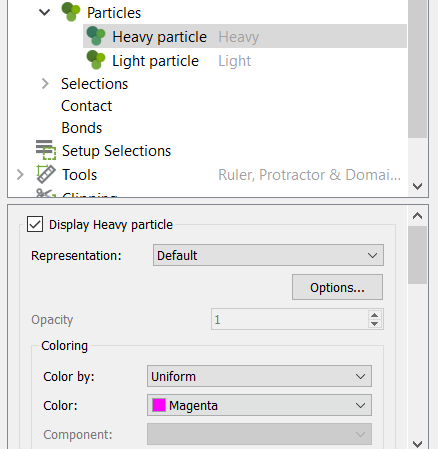Screen dimensions: 438x449
Task: Click the Tools ruler icon
Action: [x=46, y=174]
